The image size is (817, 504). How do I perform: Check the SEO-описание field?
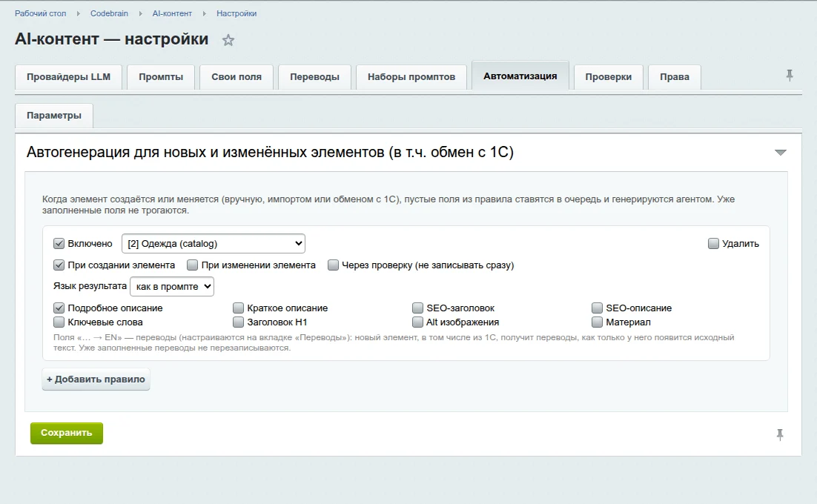click(x=597, y=308)
